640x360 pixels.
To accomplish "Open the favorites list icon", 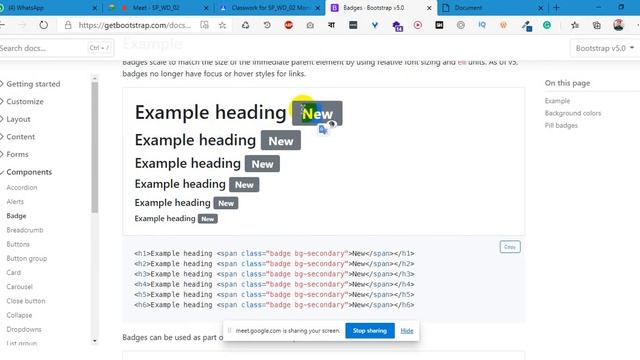I will pyautogui.click(x=575, y=25).
